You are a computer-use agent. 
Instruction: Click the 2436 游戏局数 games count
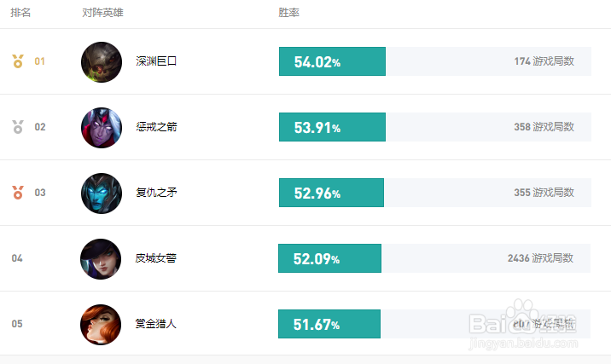pos(540,258)
